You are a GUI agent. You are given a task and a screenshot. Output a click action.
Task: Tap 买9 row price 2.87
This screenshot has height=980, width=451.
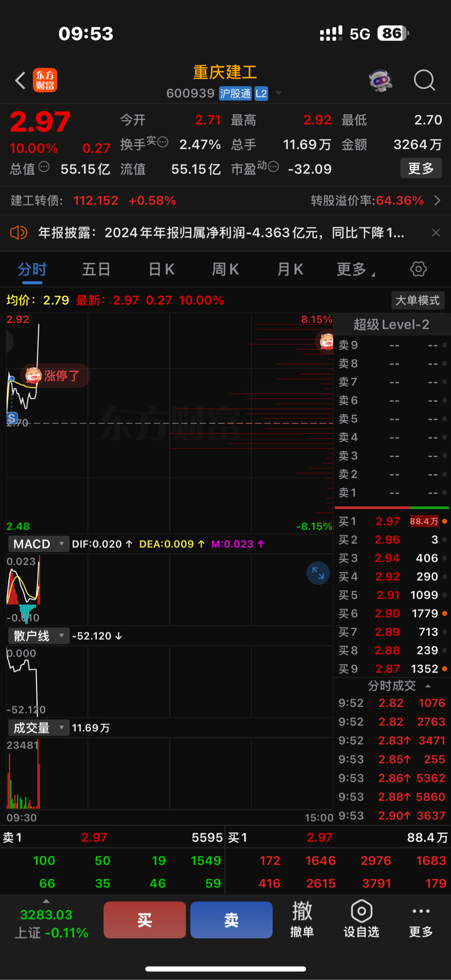(x=388, y=669)
